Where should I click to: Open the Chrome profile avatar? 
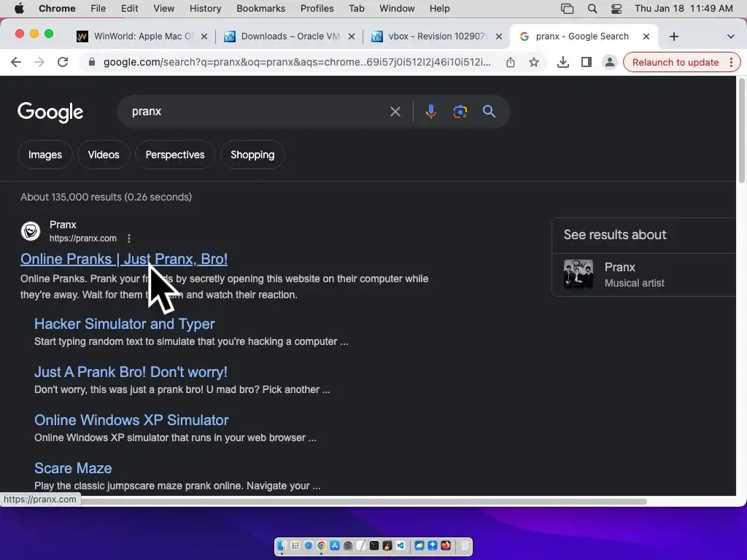point(609,62)
